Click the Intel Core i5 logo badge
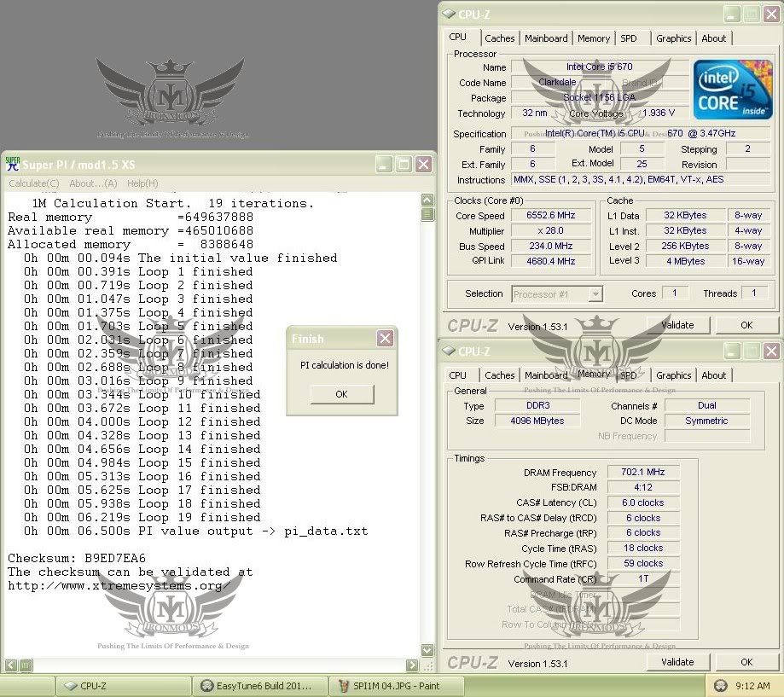 click(x=733, y=90)
